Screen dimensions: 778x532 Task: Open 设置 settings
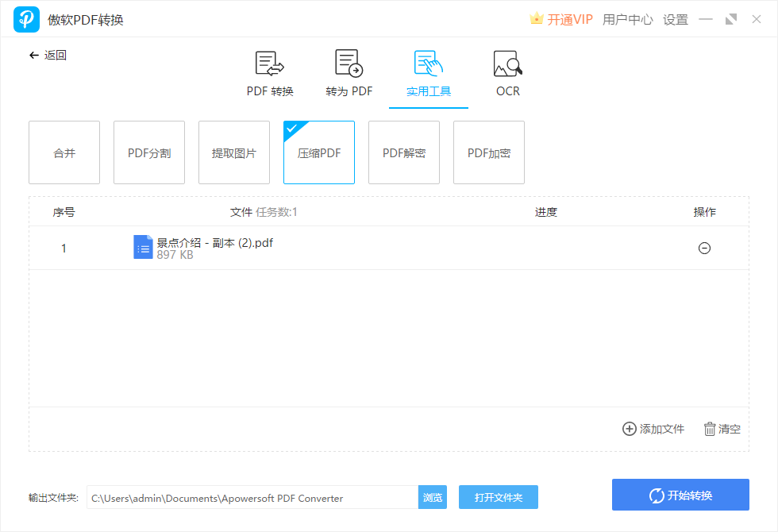click(675, 19)
